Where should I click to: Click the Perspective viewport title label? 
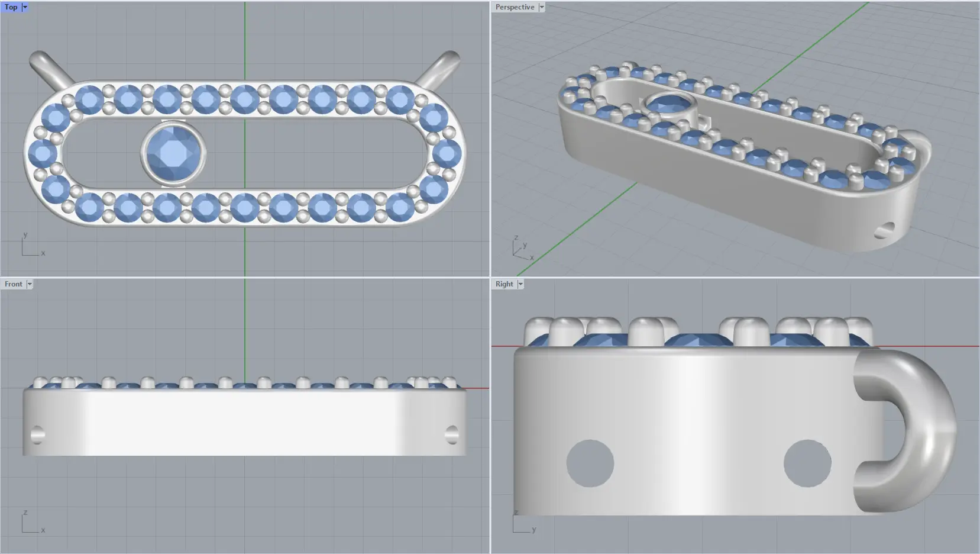514,7
